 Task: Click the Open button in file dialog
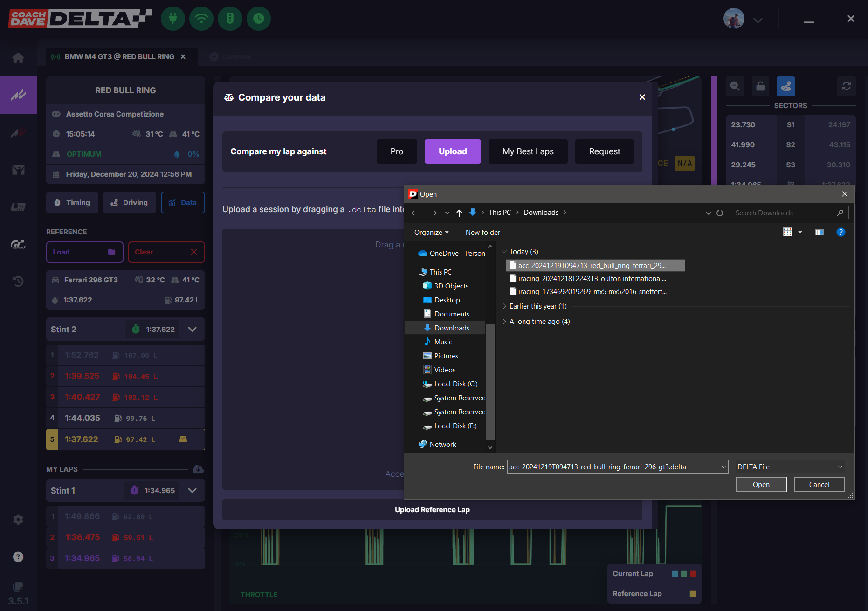pos(761,485)
